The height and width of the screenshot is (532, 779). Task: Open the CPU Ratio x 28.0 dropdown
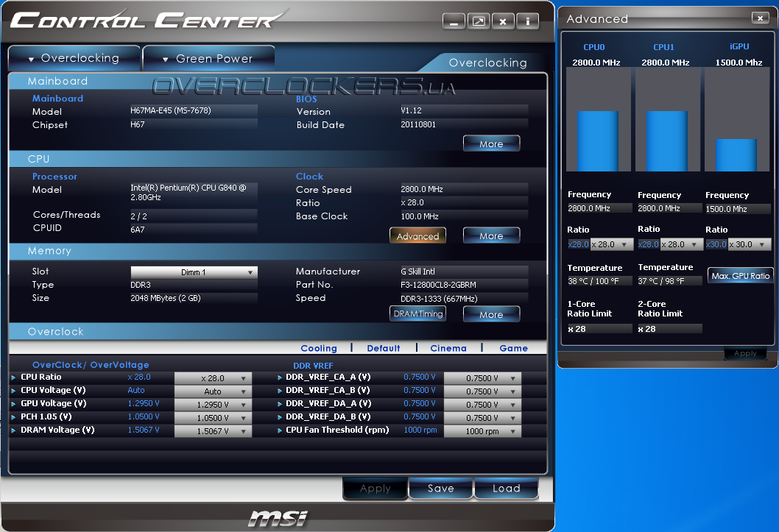[x=213, y=378]
